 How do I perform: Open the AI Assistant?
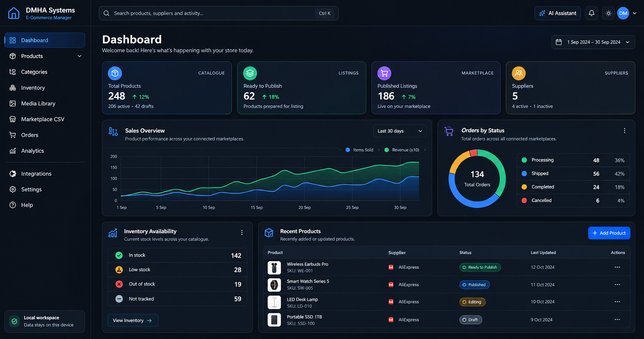pos(558,13)
